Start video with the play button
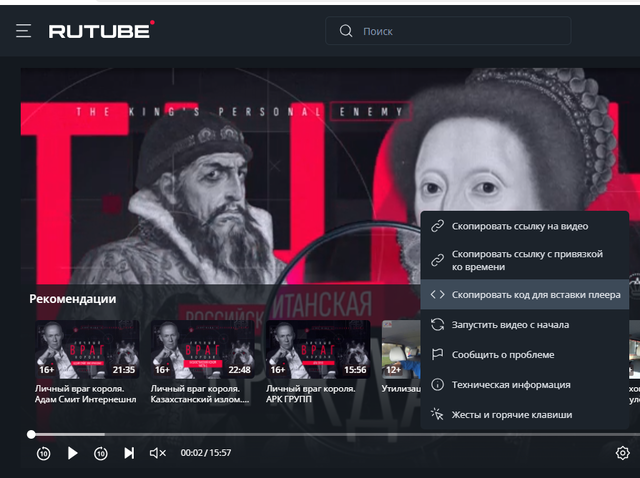This screenshot has width=640, height=478. click(73, 453)
